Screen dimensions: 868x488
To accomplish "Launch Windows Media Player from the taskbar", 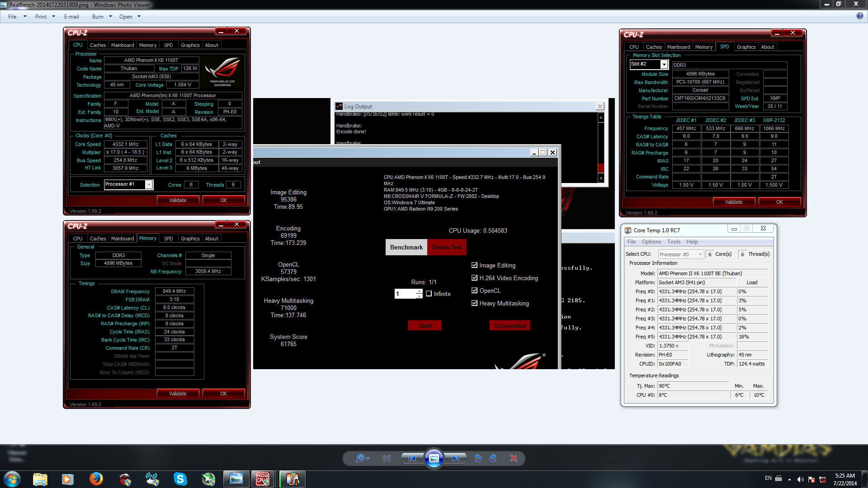I will coord(67,479).
